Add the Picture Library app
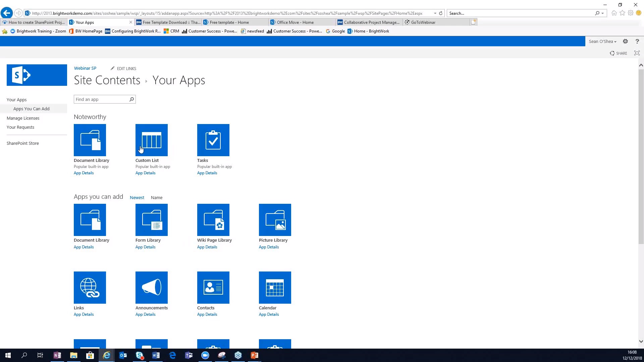The image size is (644, 362). pyautogui.click(x=275, y=220)
